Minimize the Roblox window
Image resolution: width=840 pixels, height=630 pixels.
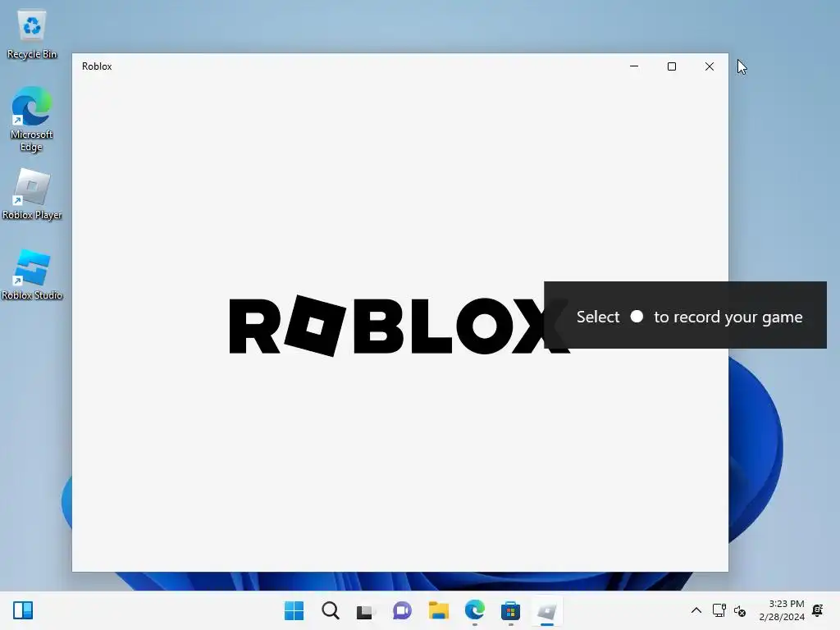(x=634, y=66)
